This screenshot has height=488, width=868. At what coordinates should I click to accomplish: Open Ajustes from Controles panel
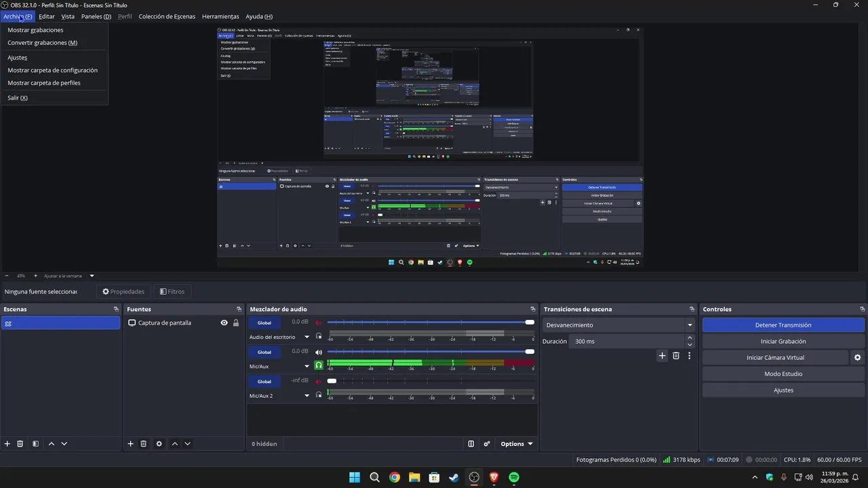(783, 390)
